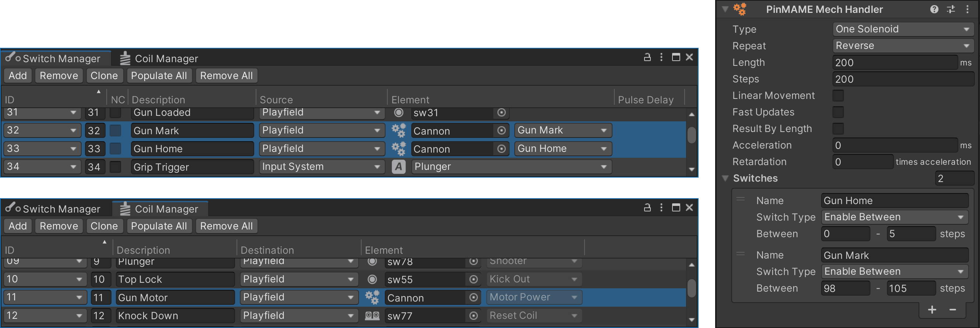Click the object picker for Gun Motor Cannon

[473, 297]
